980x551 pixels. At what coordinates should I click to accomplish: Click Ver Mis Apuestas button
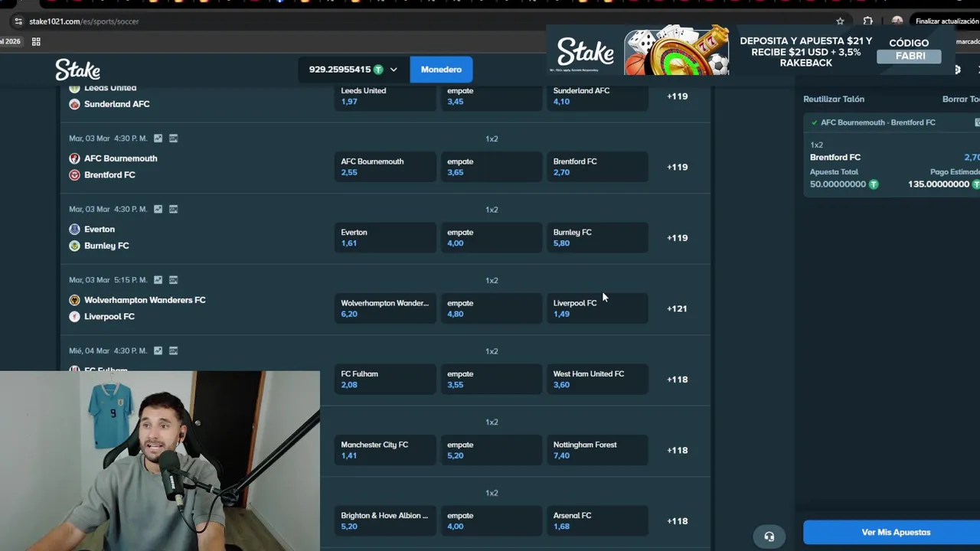(x=891, y=533)
